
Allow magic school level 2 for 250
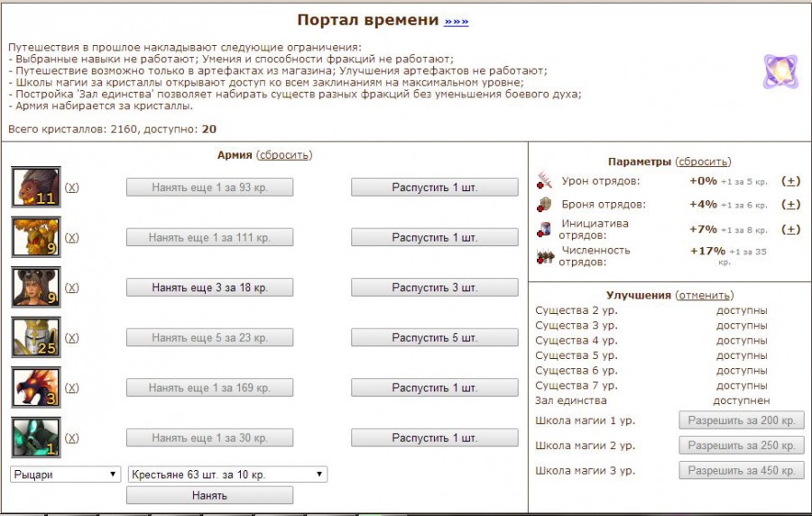click(x=742, y=445)
